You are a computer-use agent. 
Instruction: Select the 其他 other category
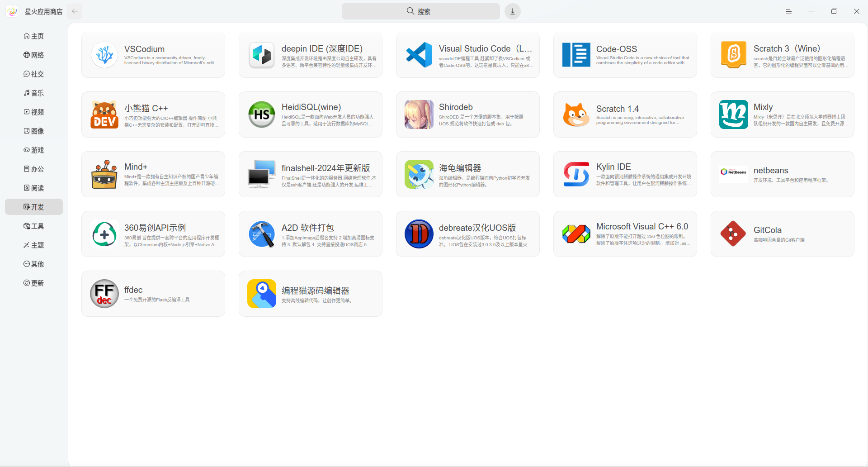(x=34, y=264)
